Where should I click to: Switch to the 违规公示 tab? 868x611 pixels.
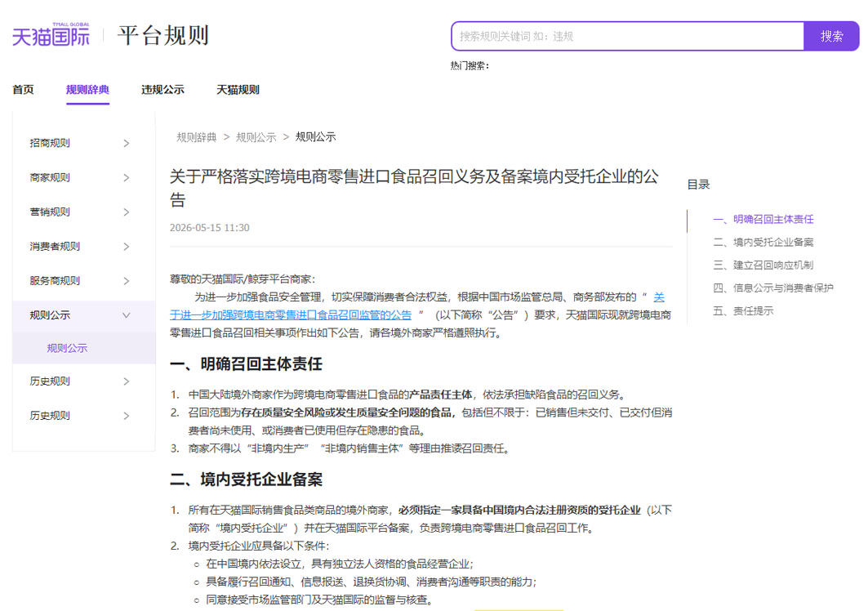(x=162, y=90)
